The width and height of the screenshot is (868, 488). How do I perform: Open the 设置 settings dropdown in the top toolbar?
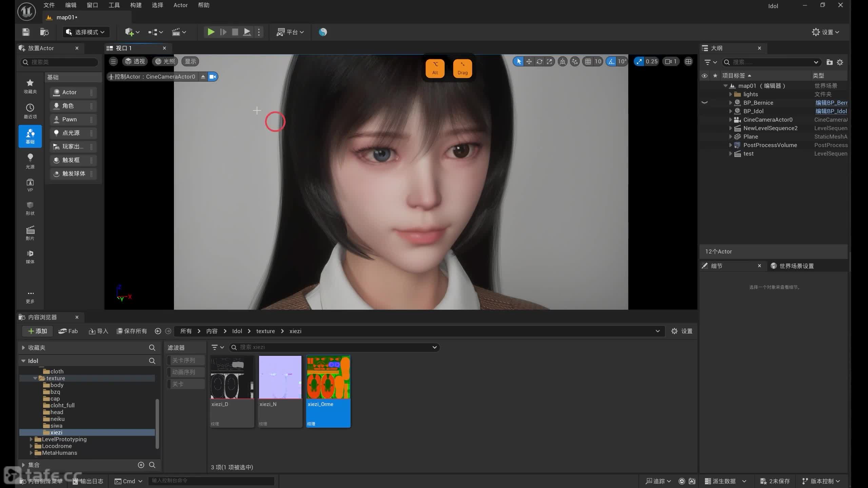pyautogui.click(x=826, y=32)
